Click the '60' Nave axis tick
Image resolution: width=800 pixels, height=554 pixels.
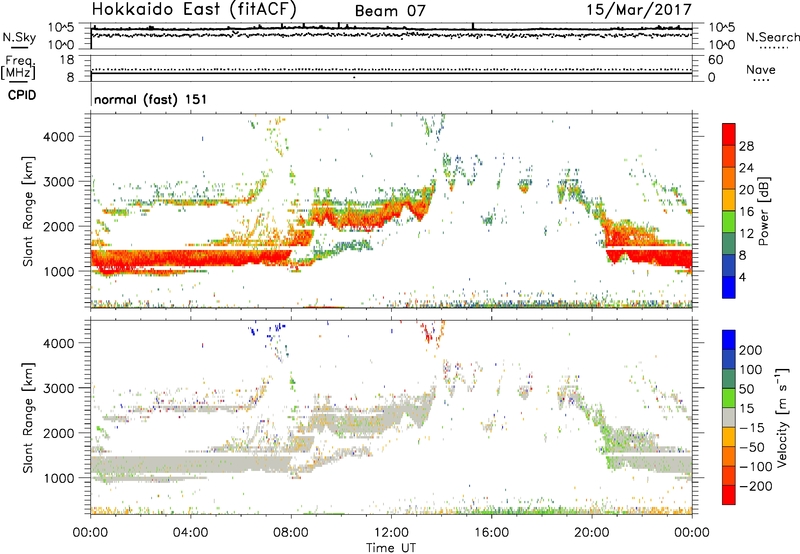pos(715,60)
